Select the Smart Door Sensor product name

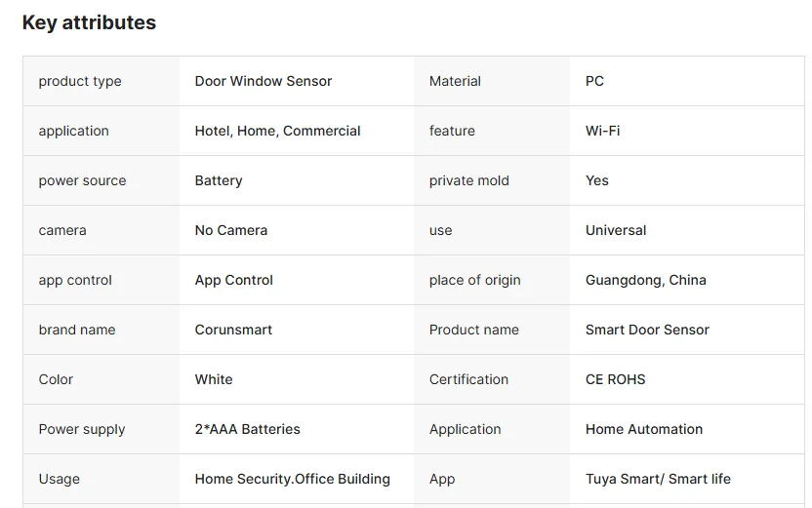tap(647, 330)
